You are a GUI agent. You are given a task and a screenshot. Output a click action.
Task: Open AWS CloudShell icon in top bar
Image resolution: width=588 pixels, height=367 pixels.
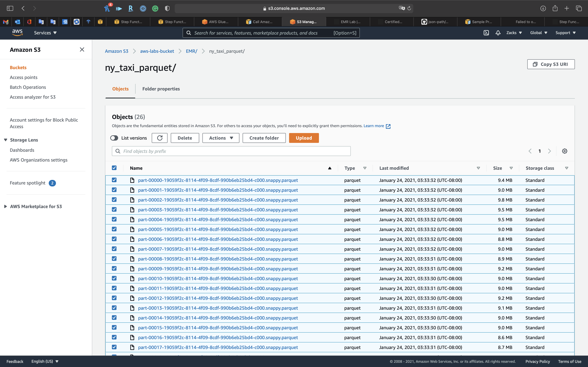(486, 33)
